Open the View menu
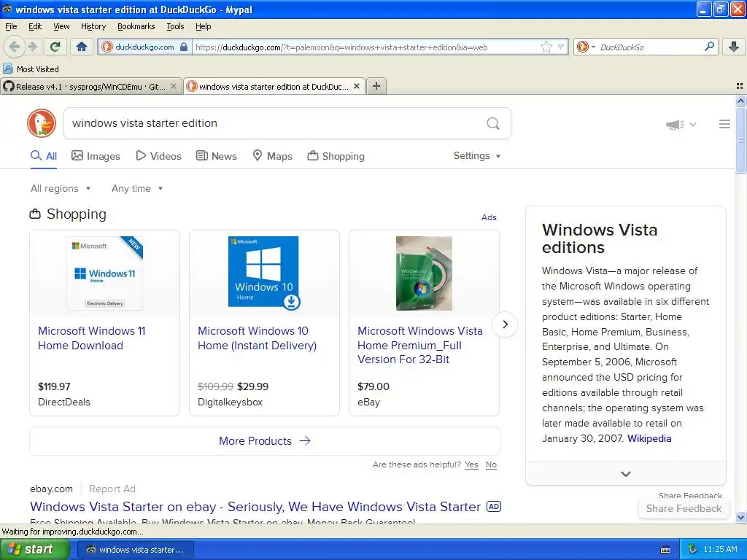The height and width of the screenshot is (560, 747). point(61,26)
